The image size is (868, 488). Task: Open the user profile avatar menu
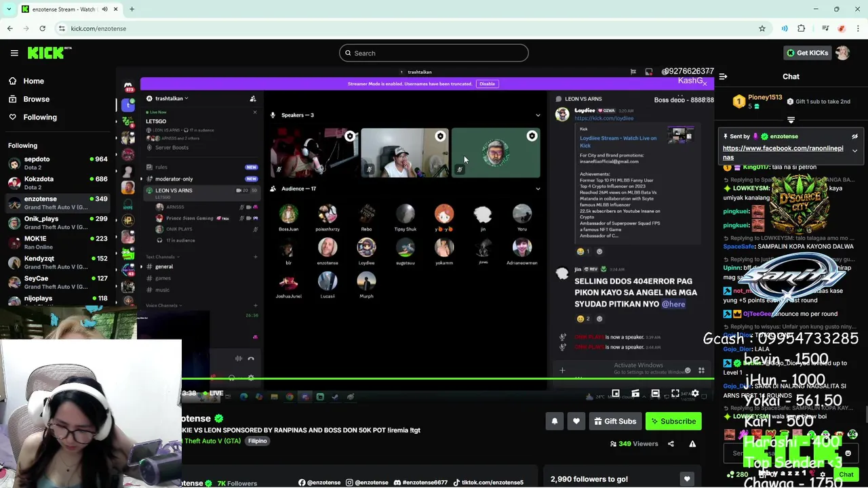tap(843, 53)
